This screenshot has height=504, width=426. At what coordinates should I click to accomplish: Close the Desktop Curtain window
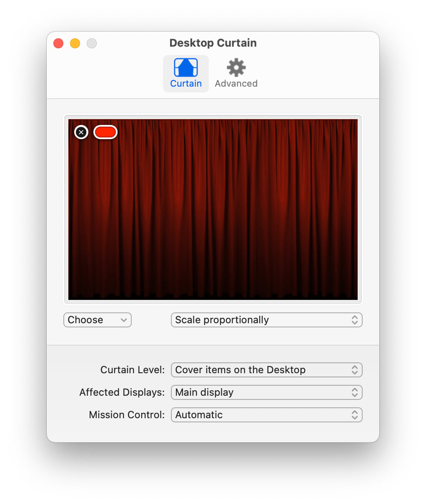pyautogui.click(x=58, y=43)
